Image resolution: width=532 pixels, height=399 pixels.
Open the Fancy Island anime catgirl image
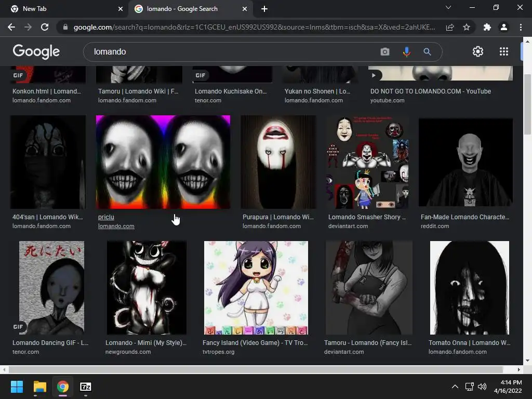[x=256, y=288]
